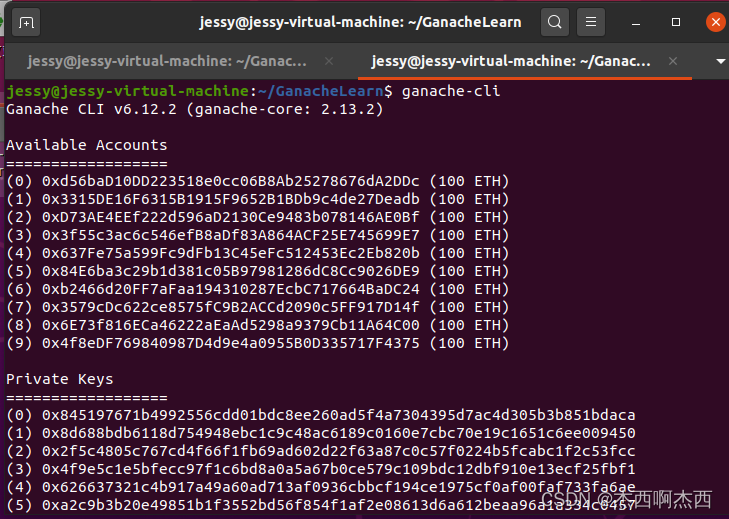Viewport: 729px width, 519px height.
Task: Click the ~/GanacheLearn path in the prompt
Action: (x=321, y=91)
